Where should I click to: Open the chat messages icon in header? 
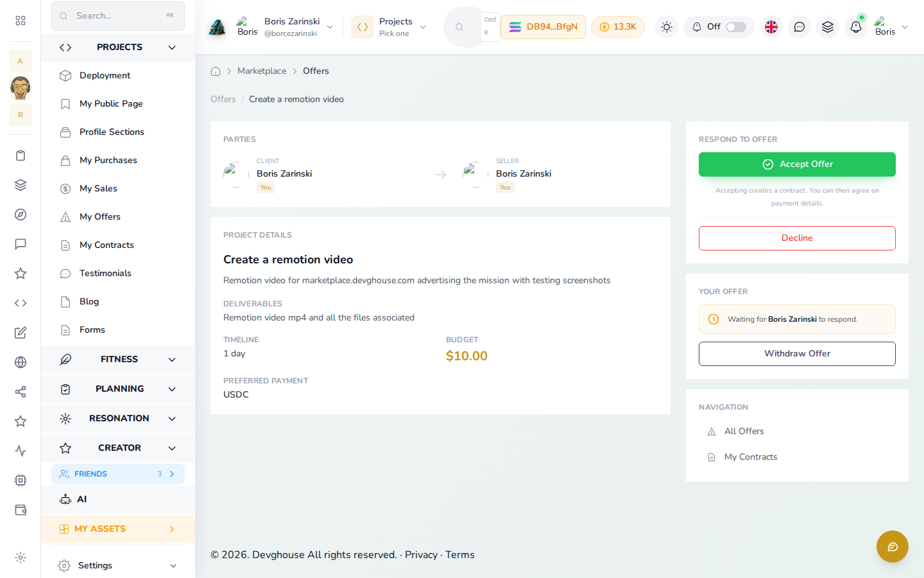[800, 27]
